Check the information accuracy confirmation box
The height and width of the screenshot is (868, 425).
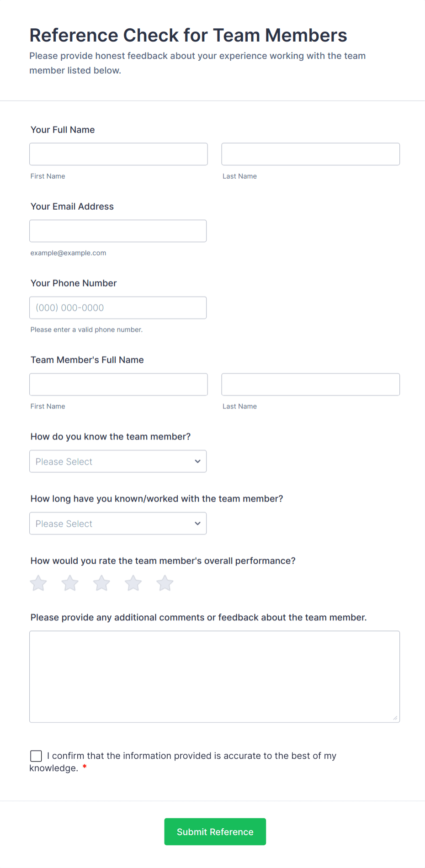[36, 756]
